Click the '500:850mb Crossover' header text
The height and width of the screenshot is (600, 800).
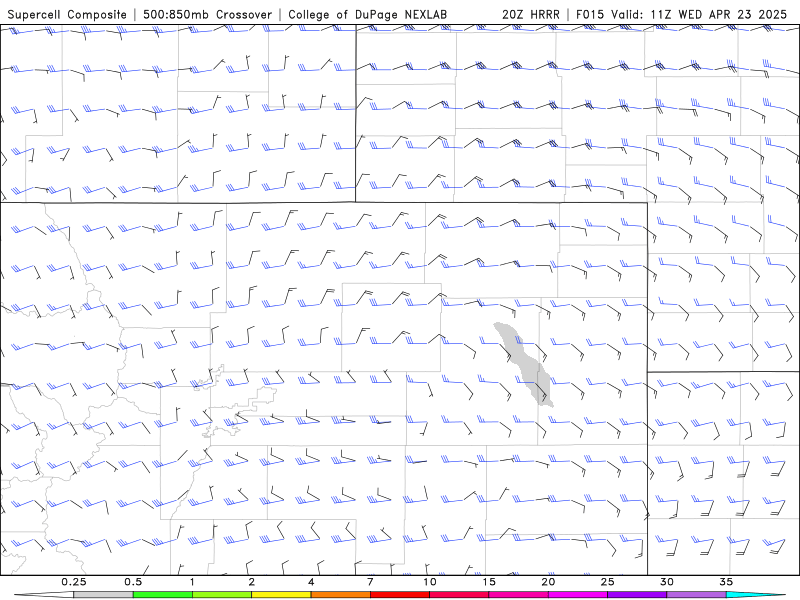[x=207, y=14]
